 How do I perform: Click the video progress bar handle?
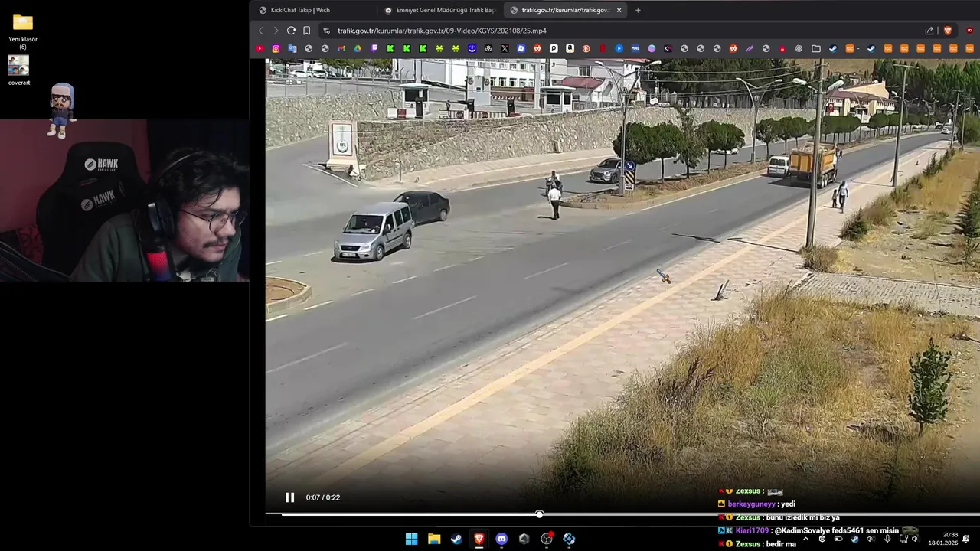[539, 514]
